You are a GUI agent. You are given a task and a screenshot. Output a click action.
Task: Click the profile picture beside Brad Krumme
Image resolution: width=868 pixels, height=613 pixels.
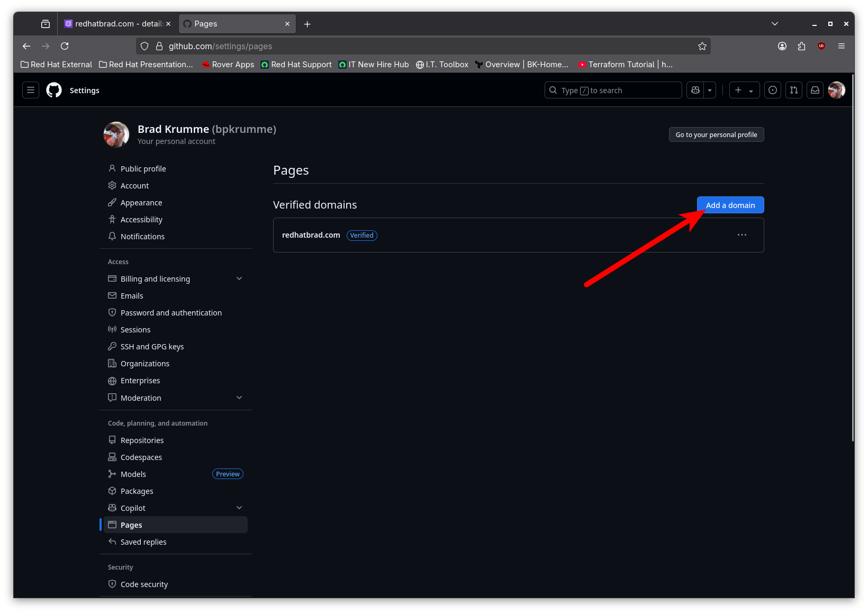(x=116, y=134)
